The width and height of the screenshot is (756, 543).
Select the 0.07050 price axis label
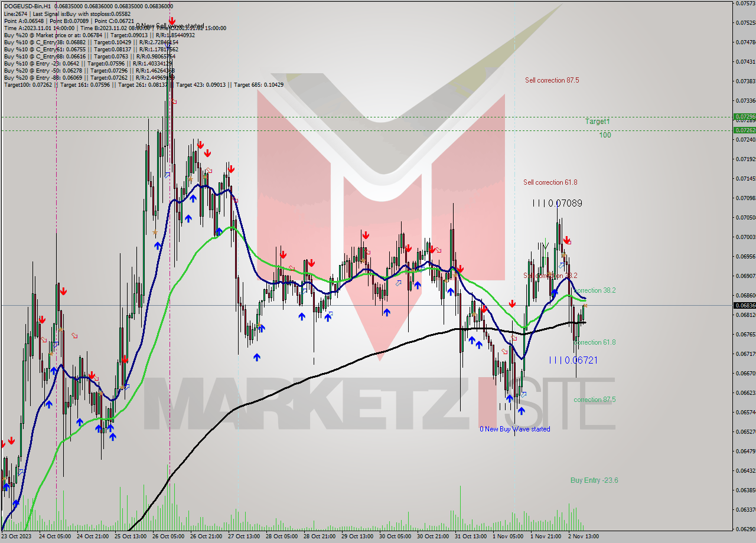pyautogui.click(x=745, y=217)
